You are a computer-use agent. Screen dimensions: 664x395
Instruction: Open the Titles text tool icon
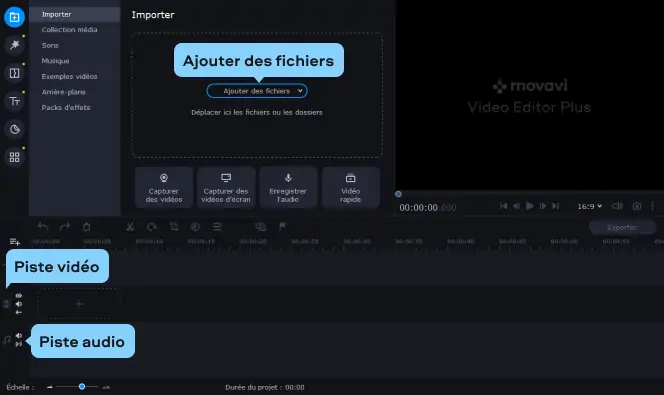point(14,101)
